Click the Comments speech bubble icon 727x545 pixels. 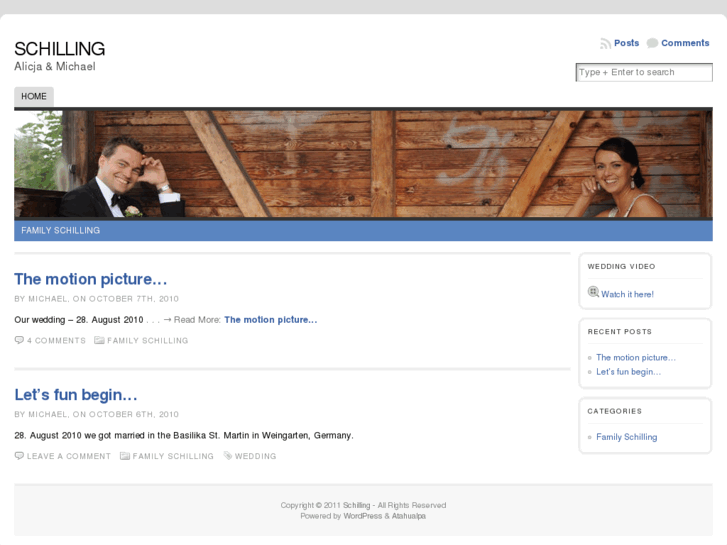point(652,43)
